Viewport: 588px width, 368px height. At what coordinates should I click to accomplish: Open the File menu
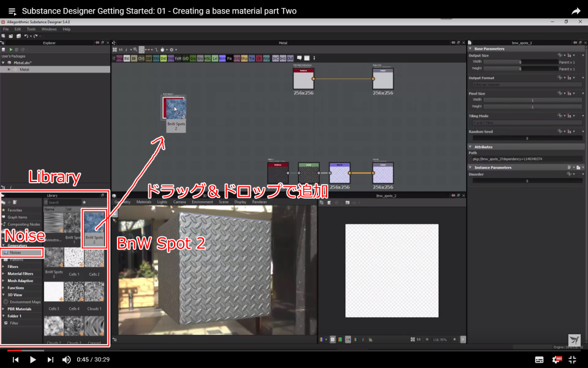(6, 29)
